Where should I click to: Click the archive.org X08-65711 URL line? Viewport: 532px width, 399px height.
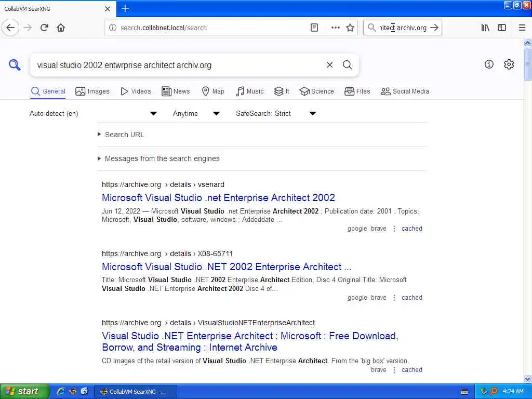pos(167,254)
